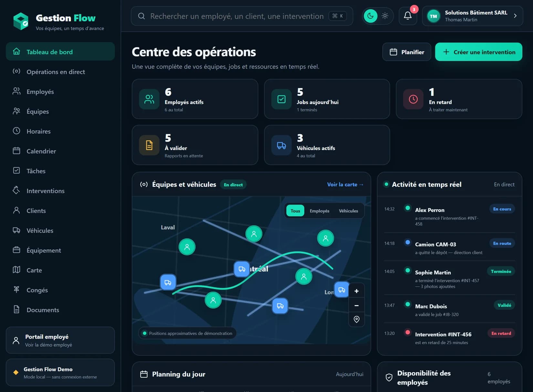The width and height of the screenshot is (533, 392).
Task: Click the Carte map icon in sidebar
Action: point(16,270)
